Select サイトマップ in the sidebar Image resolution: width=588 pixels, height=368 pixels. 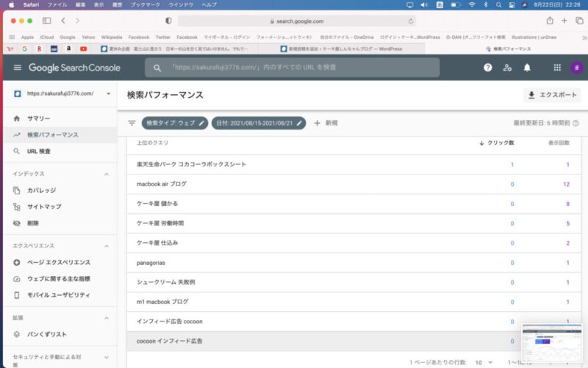(44, 207)
